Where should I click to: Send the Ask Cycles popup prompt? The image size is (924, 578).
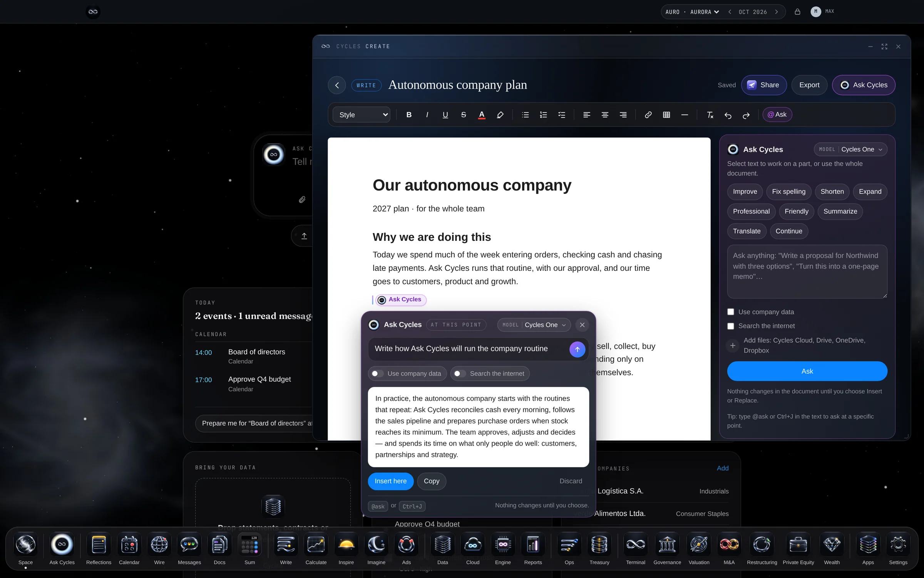(577, 349)
